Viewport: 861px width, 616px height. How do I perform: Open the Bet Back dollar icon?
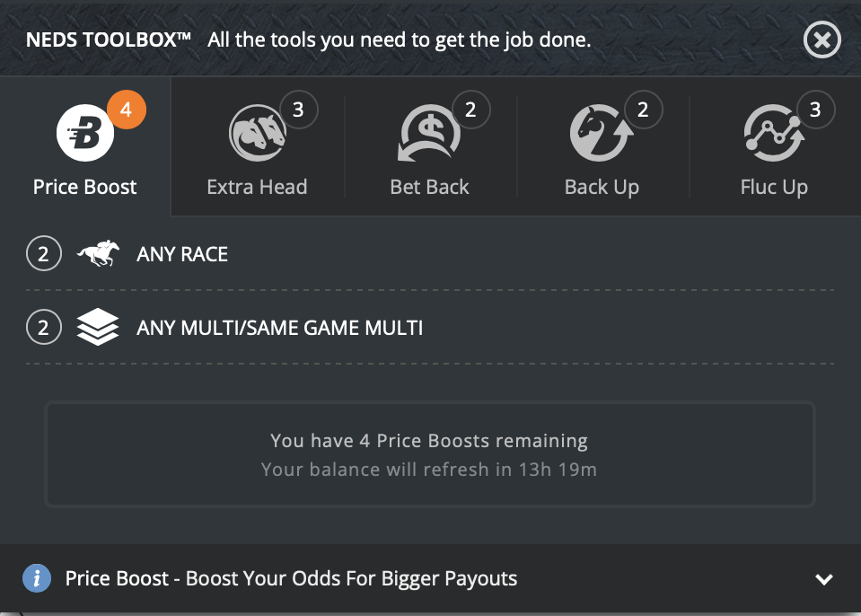[429, 133]
